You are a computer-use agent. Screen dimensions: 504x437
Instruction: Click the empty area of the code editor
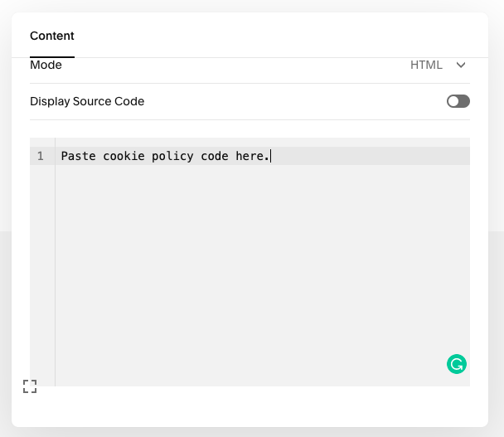262,275
